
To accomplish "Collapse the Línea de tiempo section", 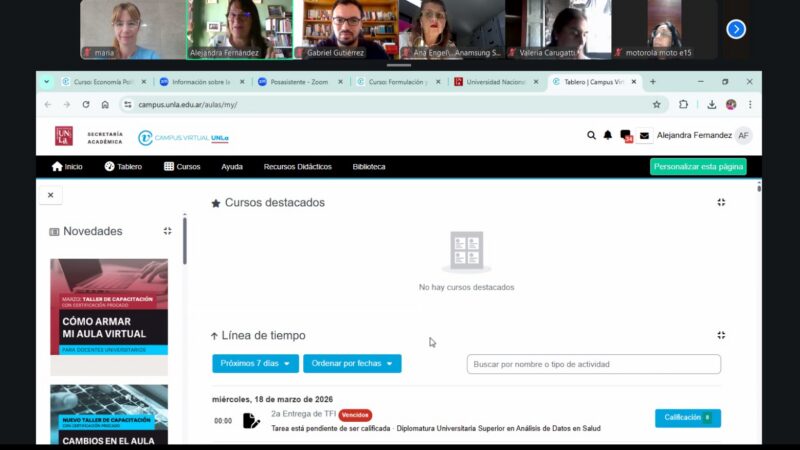I will [x=214, y=336].
